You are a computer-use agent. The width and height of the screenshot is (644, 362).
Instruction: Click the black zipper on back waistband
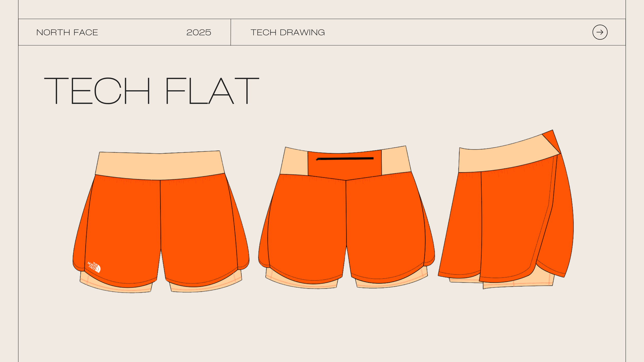point(345,159)
